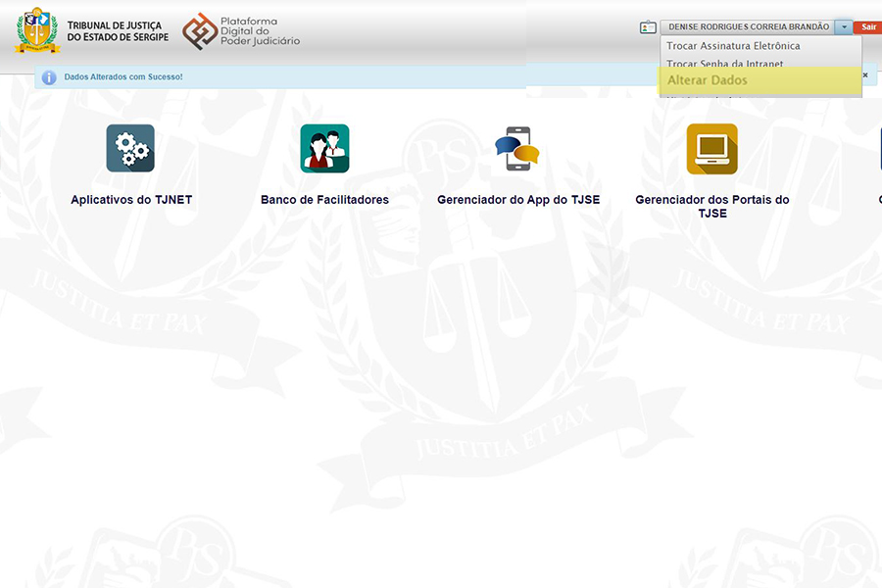Choose Trocar Senha da Intranet option
The height and width of the screenshot is (588, 882).
pos(725,64)
